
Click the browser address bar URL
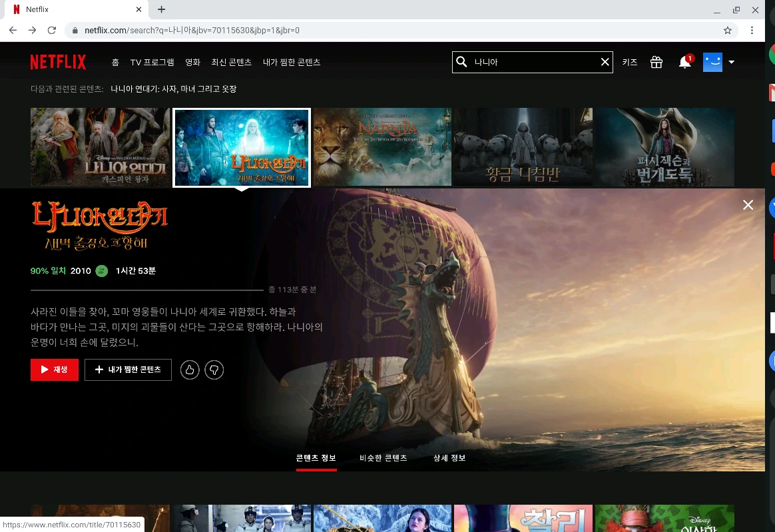[x=192, y=30]
